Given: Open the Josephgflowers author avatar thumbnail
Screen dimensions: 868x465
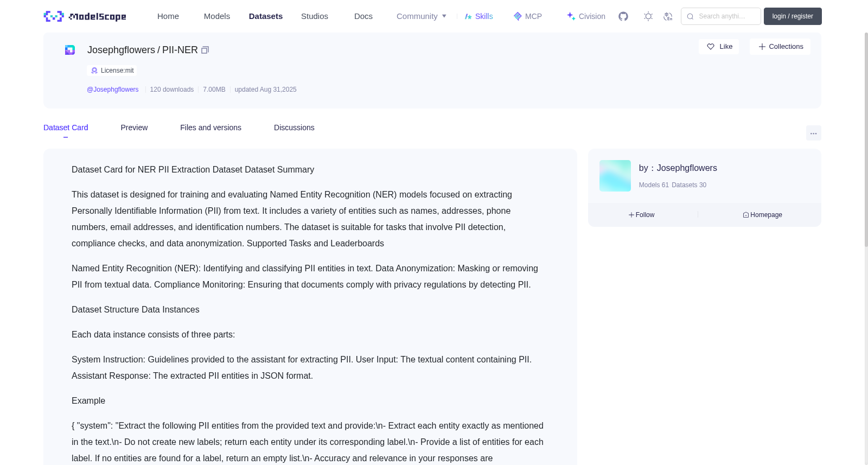Looking at the screenshot, I should 615,176.
